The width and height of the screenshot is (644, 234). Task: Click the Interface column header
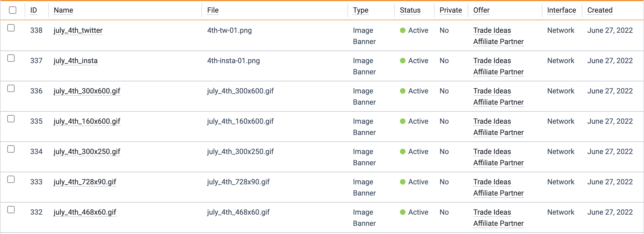point(562,10)
